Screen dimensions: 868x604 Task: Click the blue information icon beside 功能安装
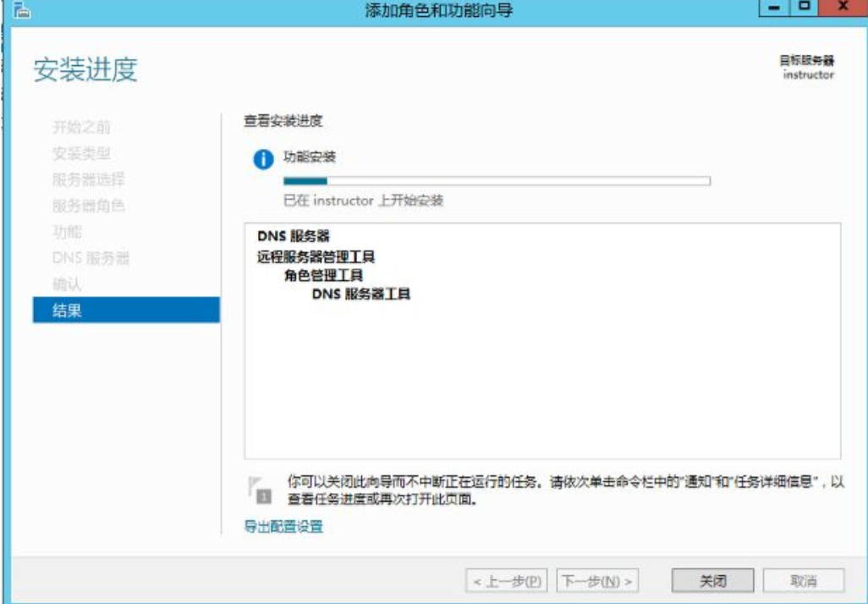pos(263,159)
